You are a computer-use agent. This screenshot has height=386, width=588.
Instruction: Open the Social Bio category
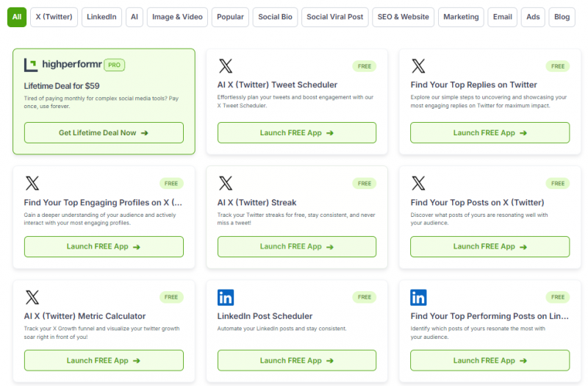tap(275, 17)
